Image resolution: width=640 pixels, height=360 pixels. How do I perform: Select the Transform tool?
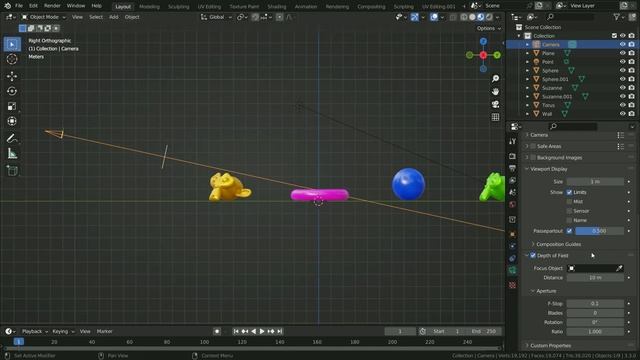click(12, 121)
